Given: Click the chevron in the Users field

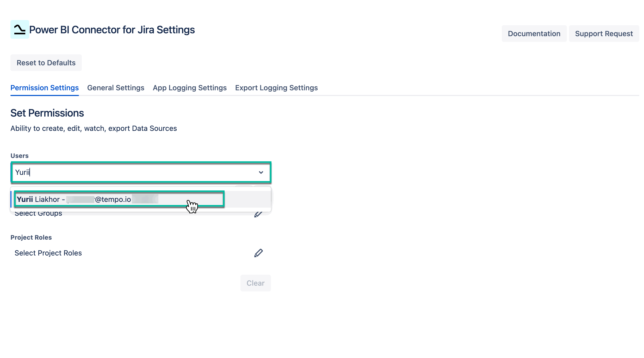Looking at the screenshot, I should (261, 172).
